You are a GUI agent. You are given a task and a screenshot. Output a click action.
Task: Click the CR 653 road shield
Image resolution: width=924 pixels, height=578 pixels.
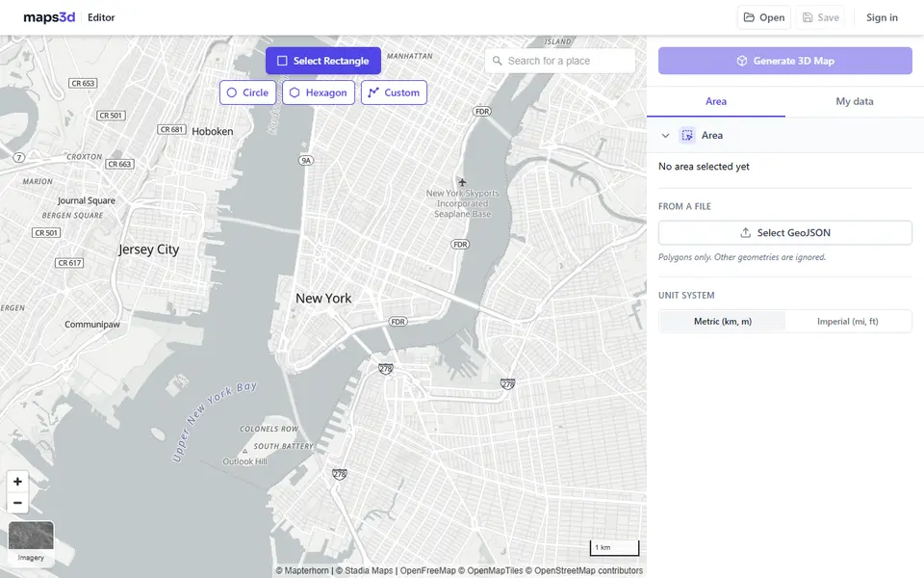(83, 83)
